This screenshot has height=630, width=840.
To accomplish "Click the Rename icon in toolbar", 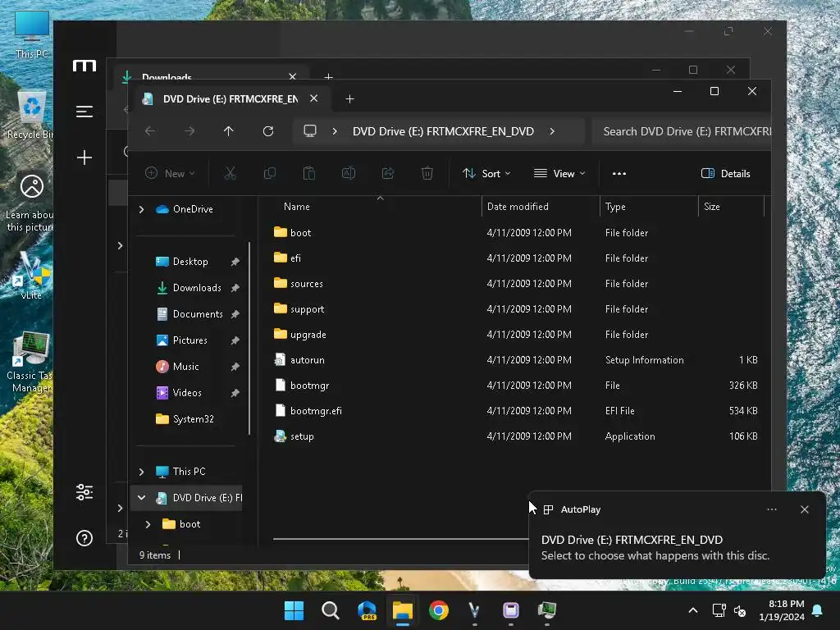I will point(349,174).
